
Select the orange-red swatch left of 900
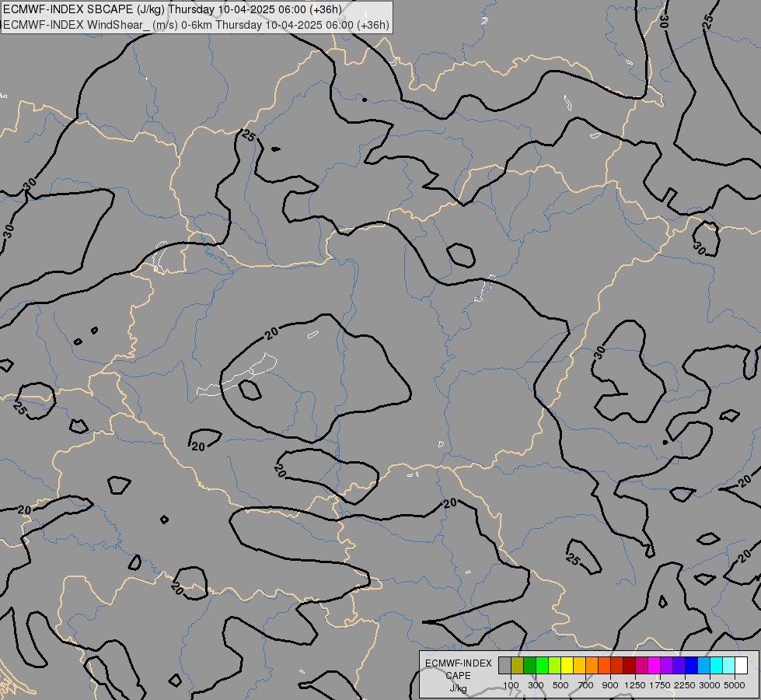coord(604,666)
